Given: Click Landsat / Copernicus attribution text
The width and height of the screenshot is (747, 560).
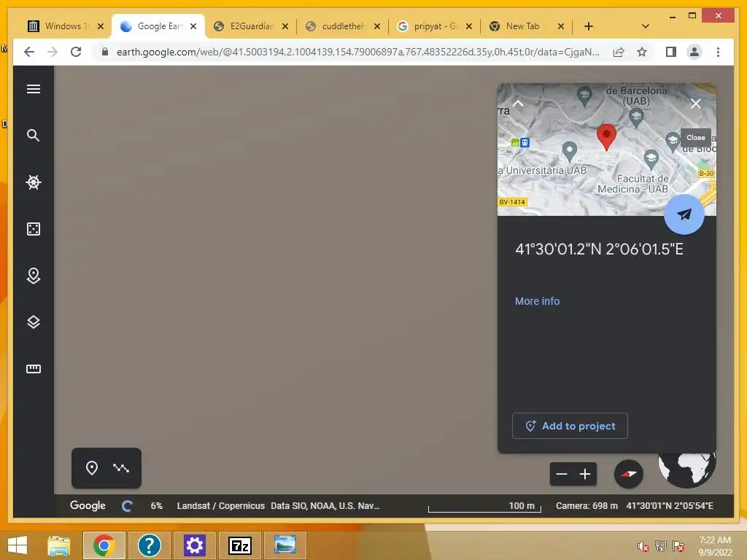Looking at the screenshot, I should tap(220, 506).
